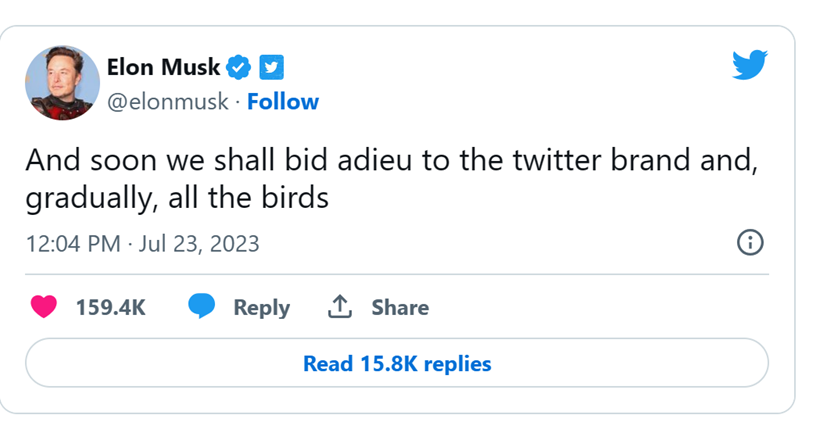Viewport: 827px width, 422px height.
Task: Click the Jul 23, 2023 date
Action: (200, 244)
